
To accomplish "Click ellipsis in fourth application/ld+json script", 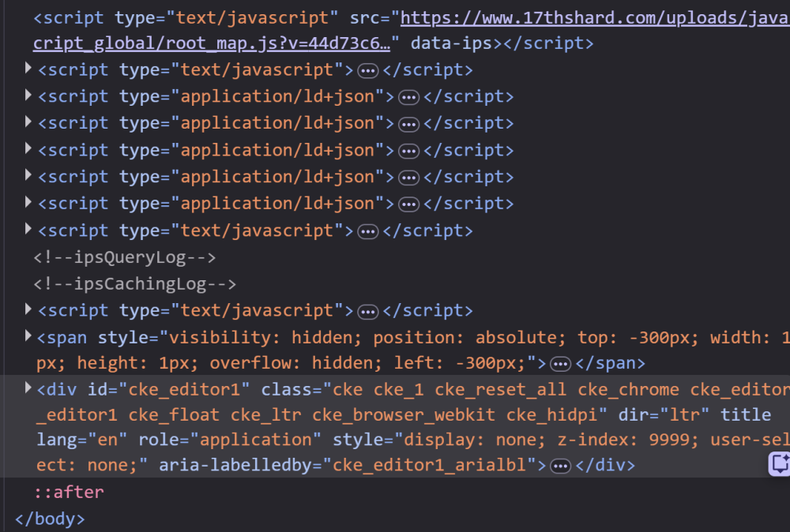I will [408, 178].
